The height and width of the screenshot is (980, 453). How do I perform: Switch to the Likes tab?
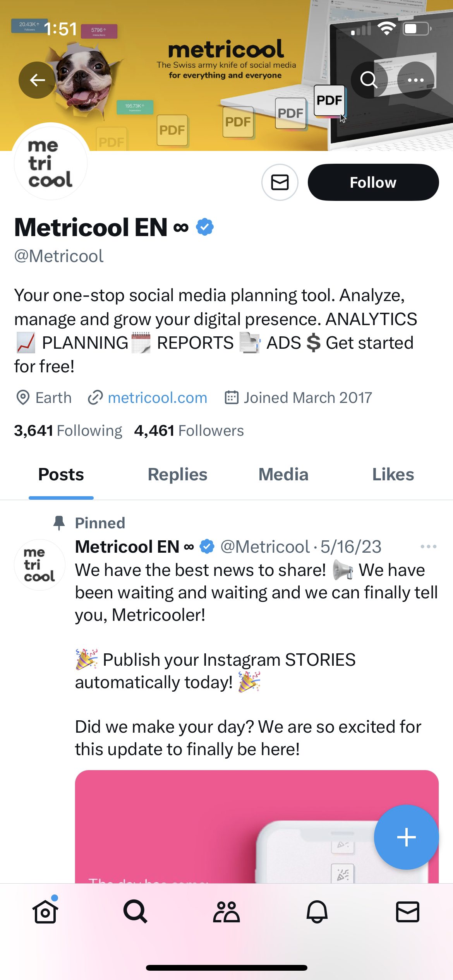coord(393,475)
